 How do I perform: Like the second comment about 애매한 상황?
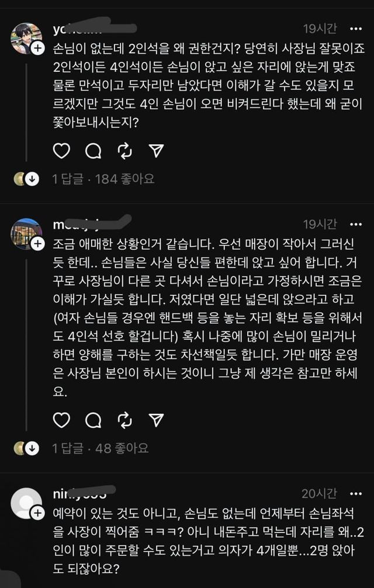click(x=61, y=419)
